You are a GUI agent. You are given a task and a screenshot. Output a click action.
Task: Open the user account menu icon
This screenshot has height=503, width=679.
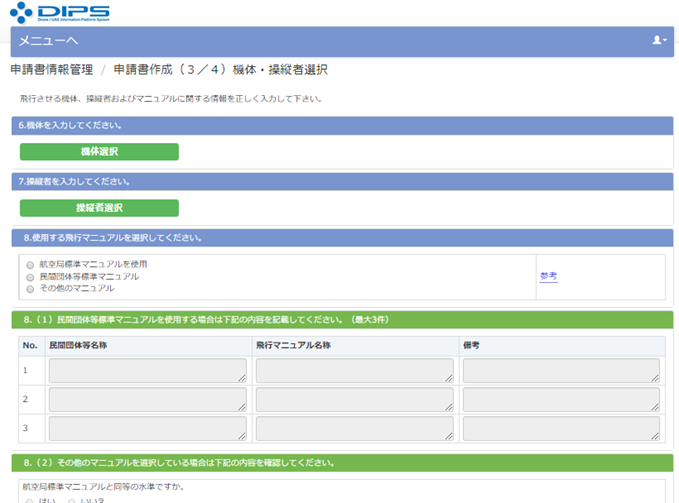(658, 40)
